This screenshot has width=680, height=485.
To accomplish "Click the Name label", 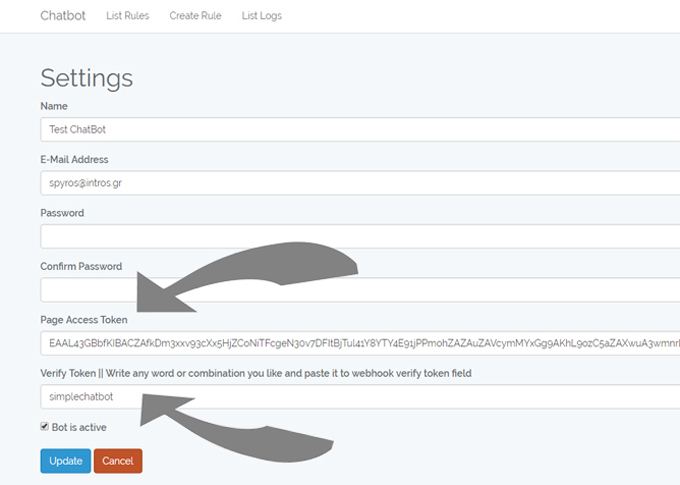I will (x=54, y=106).
